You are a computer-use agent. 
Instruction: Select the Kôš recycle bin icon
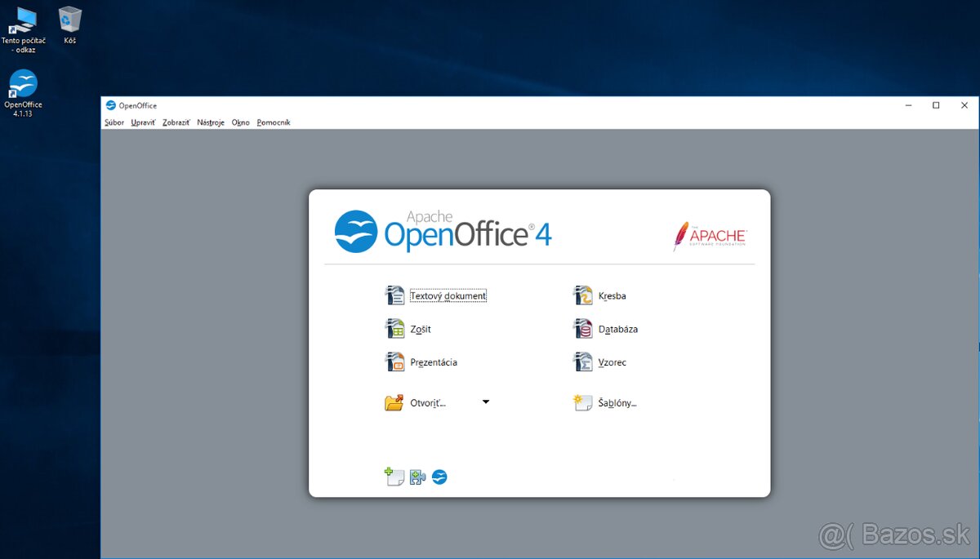click(x=70, y=25)
